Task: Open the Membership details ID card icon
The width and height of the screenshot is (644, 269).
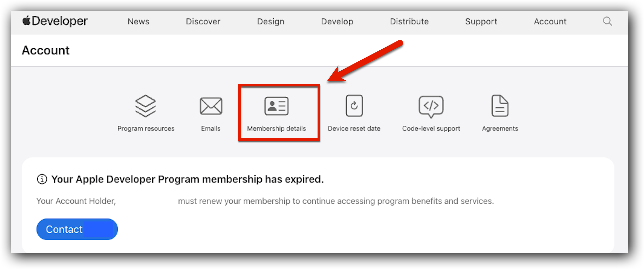Action: (x=276, y=106)
